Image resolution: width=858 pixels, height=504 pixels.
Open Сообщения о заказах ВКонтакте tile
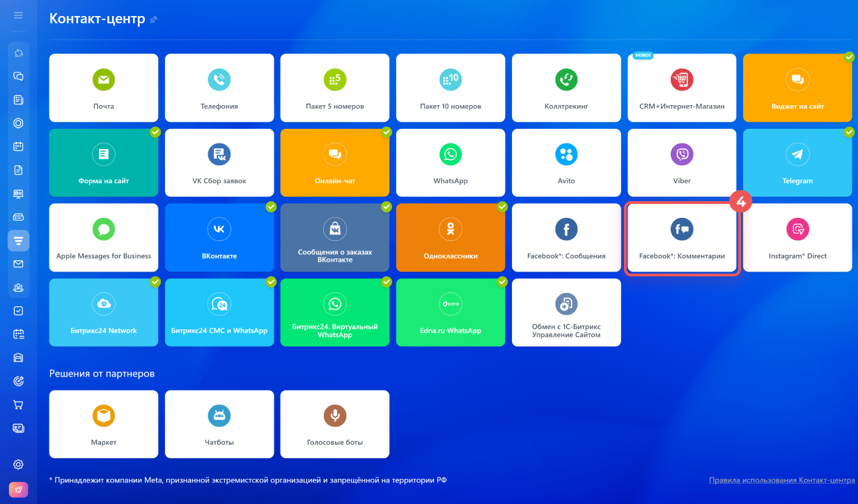click(335, 237)
